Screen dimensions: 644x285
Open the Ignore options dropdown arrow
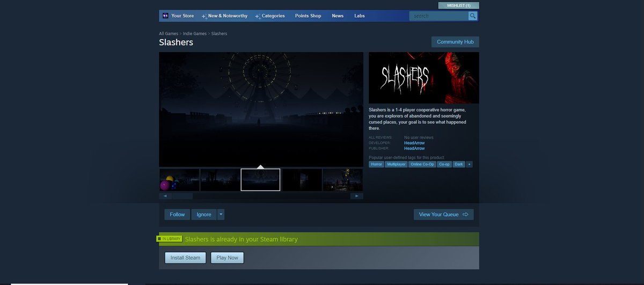(221, 215)
